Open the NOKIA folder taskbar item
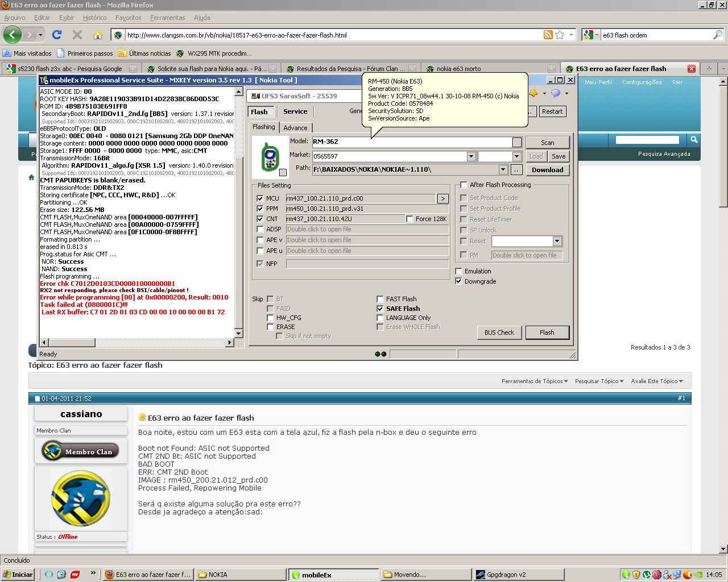Viewport: 728px width, 582px height. (x=240, y=575)
